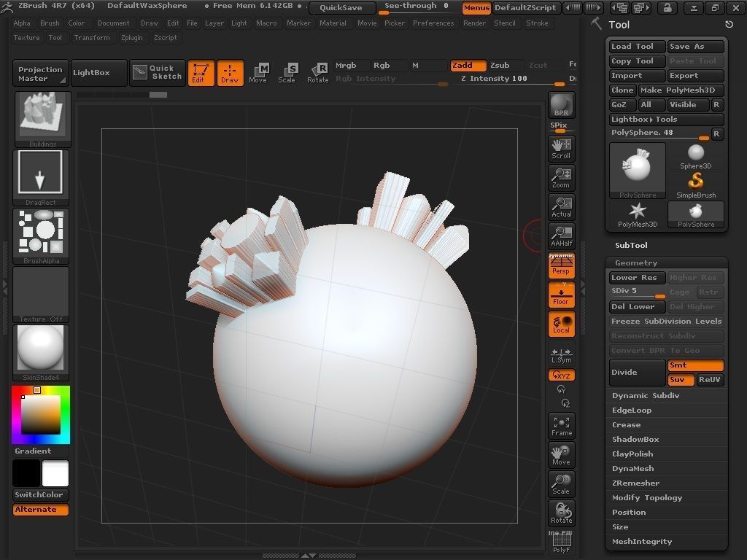Click the Divide button
747x560 pixels.
pos(637,373)
